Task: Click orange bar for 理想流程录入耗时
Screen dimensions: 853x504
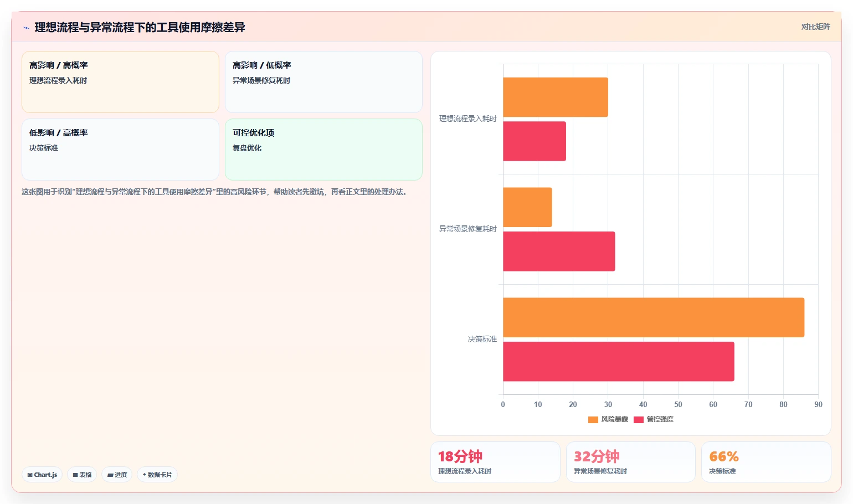Action: 556,97
